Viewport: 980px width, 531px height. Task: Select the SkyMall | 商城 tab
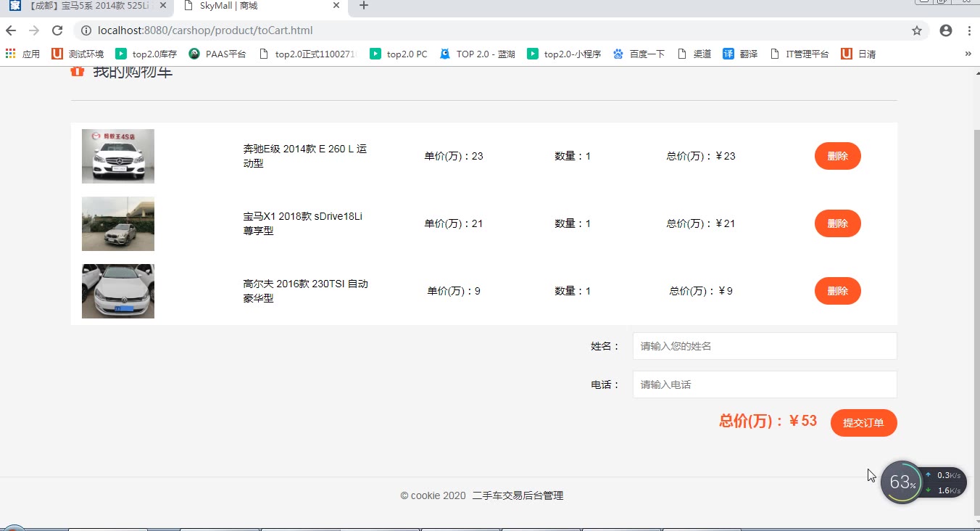(x=262, y=7)
